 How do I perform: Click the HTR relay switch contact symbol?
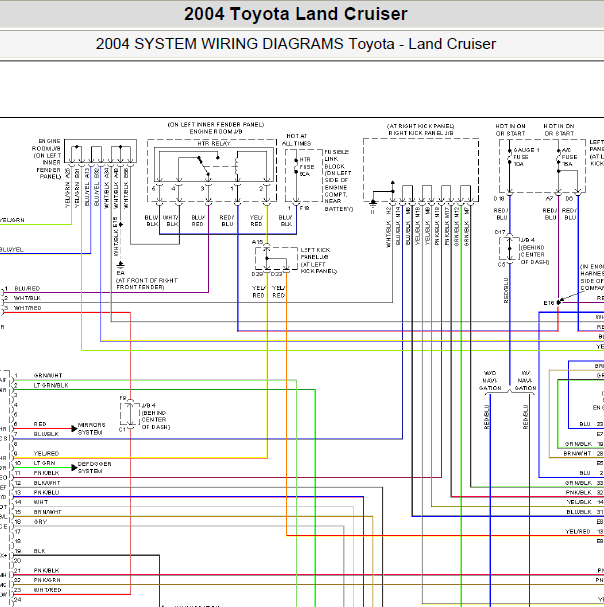pyautogui.click(x=204, y=166)
